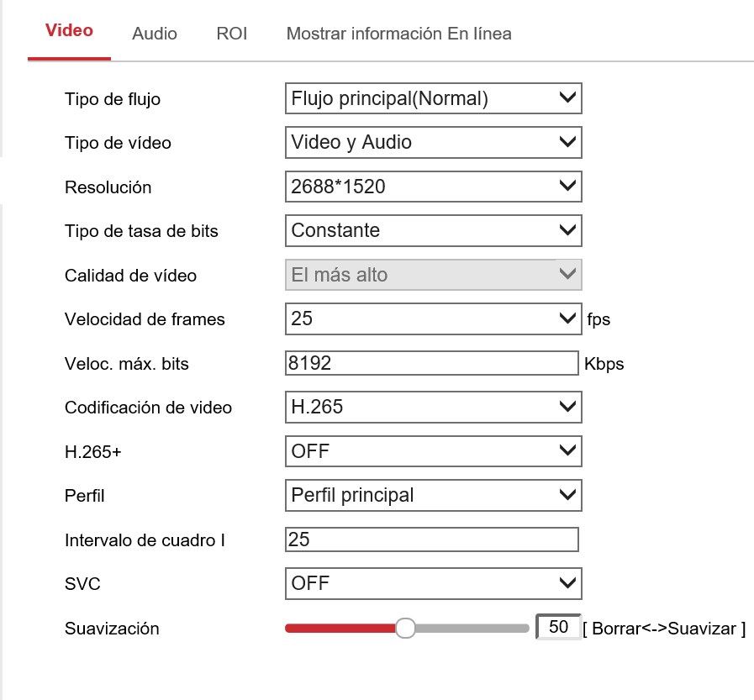Open the SVC dropdown set to OFF
This screenshot has width=754, height=700.
433,583
